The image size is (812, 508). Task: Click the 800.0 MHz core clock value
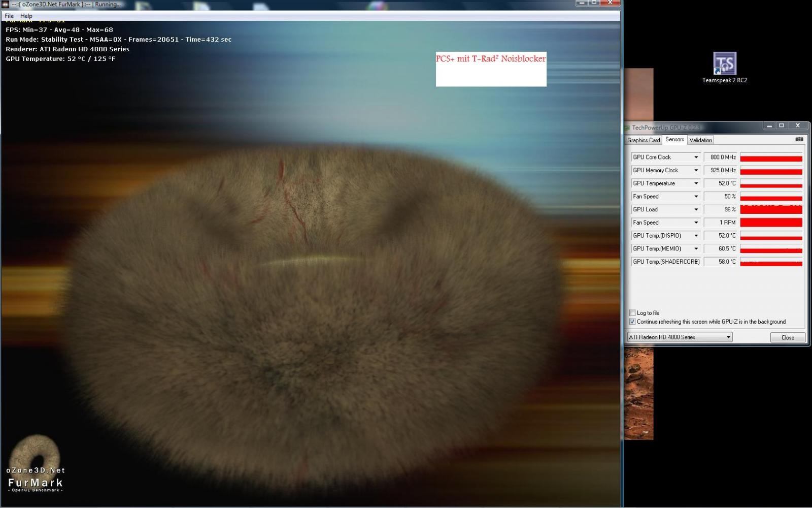[x=721, y=157]
